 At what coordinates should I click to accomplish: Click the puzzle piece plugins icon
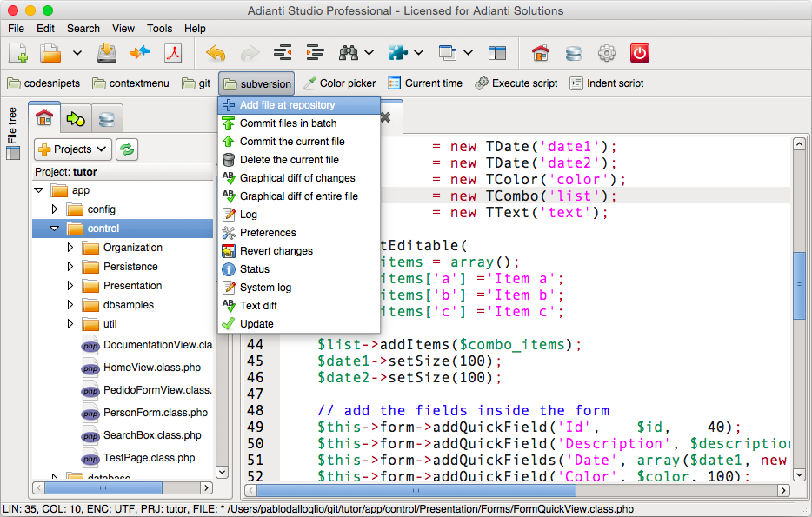pos(398,53)
